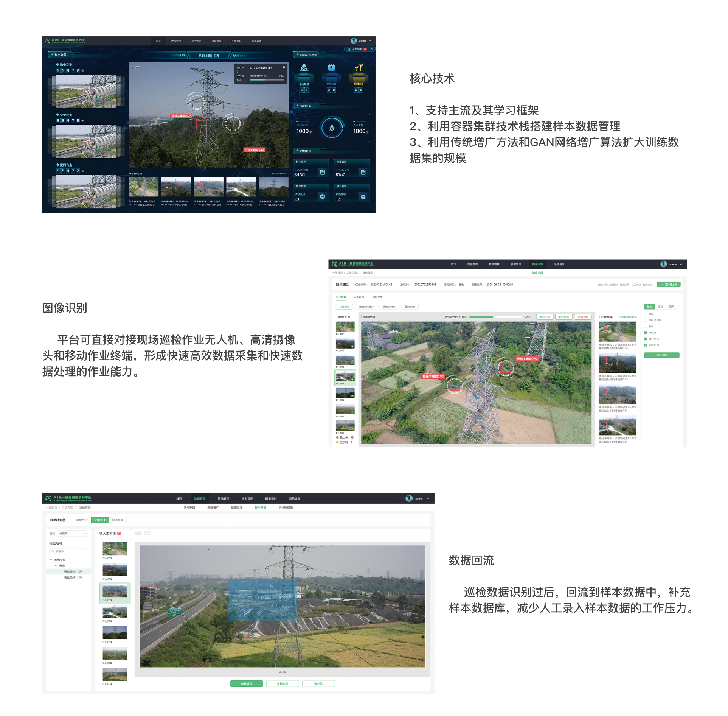Click the 添加多张图片 button
This screenshot has height=716, width=728.
366,307
